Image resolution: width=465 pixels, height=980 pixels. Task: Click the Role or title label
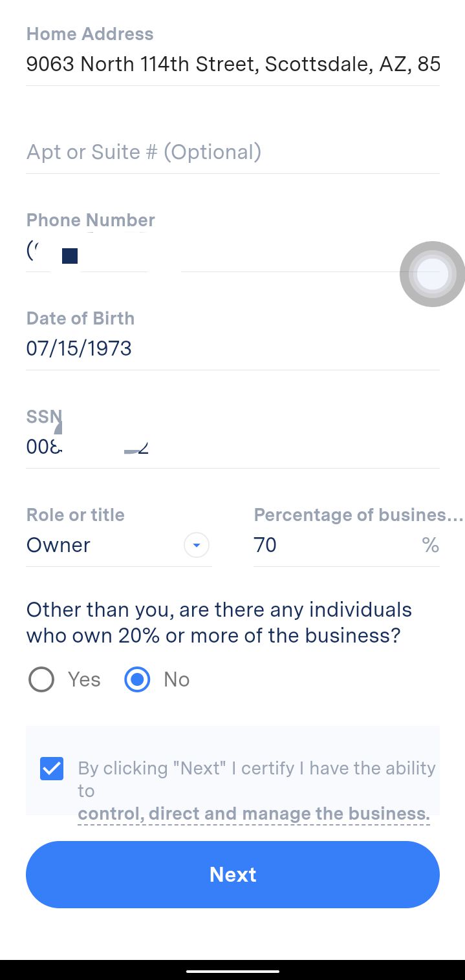pos(75,515)
